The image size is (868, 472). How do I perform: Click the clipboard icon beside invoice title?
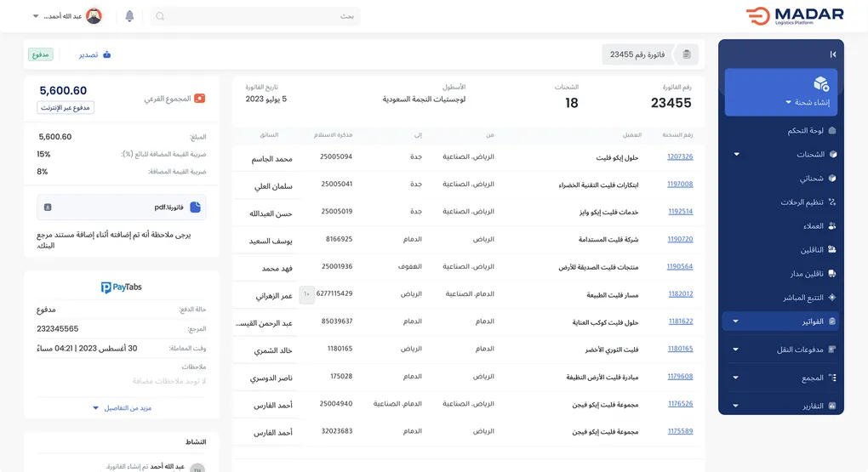(687, 54)
